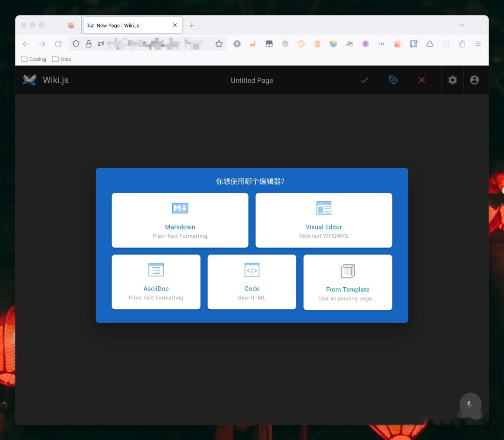The height and width of the screenshot is (440, 504).
Task: Click the green checkmark create icon
Action: pyautogui.click(x=364, y=80)
